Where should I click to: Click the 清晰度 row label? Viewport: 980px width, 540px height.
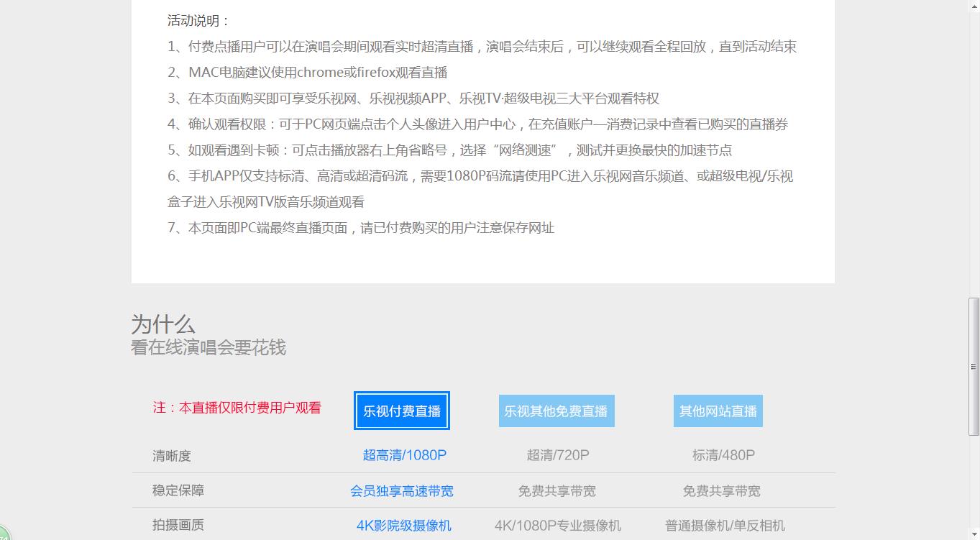pyautogui.click(x=172, y=456)
